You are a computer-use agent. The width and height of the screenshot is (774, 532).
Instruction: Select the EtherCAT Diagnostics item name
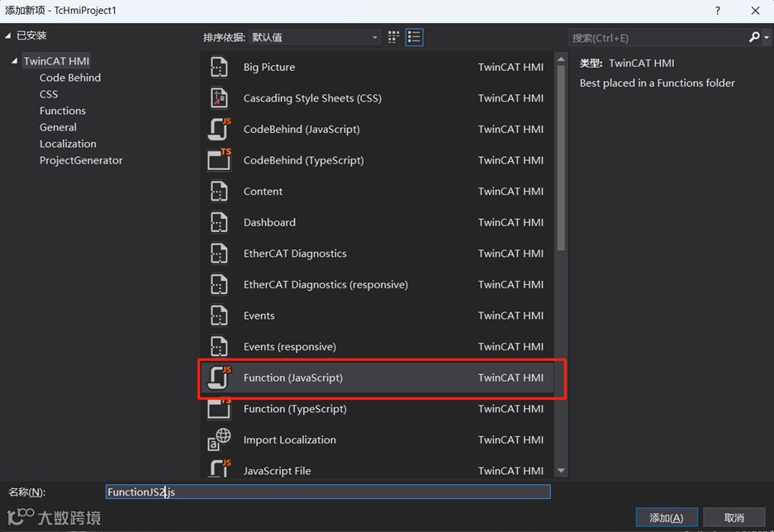pos(295,254)
